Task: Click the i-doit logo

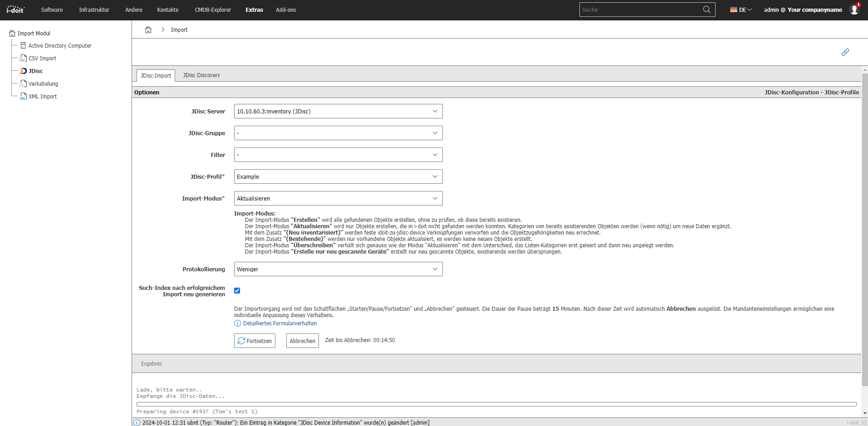Action: pyautogui.click(x=15, y=10)
